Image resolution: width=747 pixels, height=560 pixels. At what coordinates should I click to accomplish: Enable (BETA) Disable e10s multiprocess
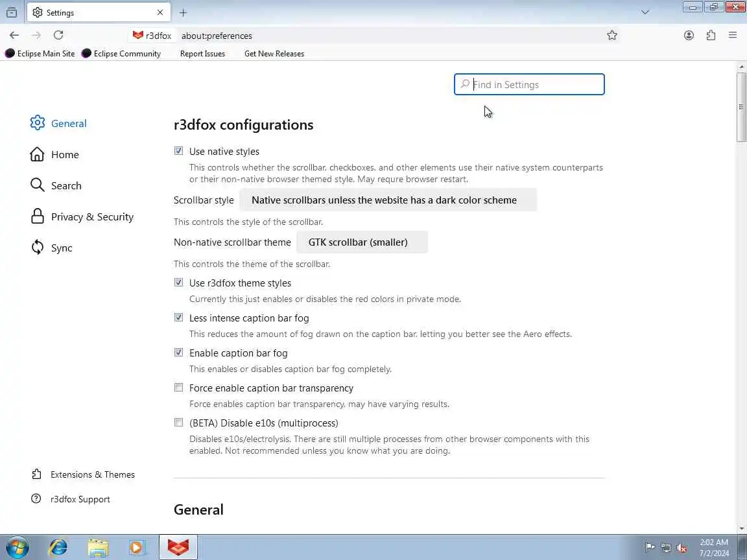pyautogui.click(x=179, y=423)
